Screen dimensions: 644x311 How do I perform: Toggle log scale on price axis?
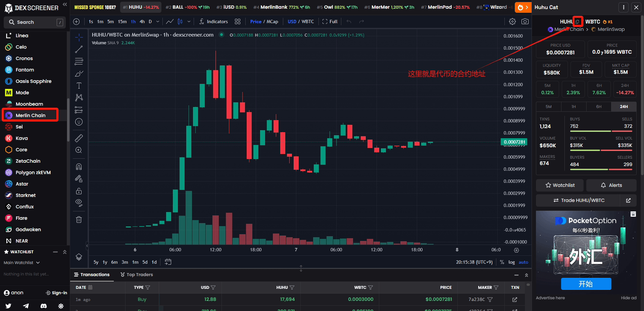(x=511, y=262)
